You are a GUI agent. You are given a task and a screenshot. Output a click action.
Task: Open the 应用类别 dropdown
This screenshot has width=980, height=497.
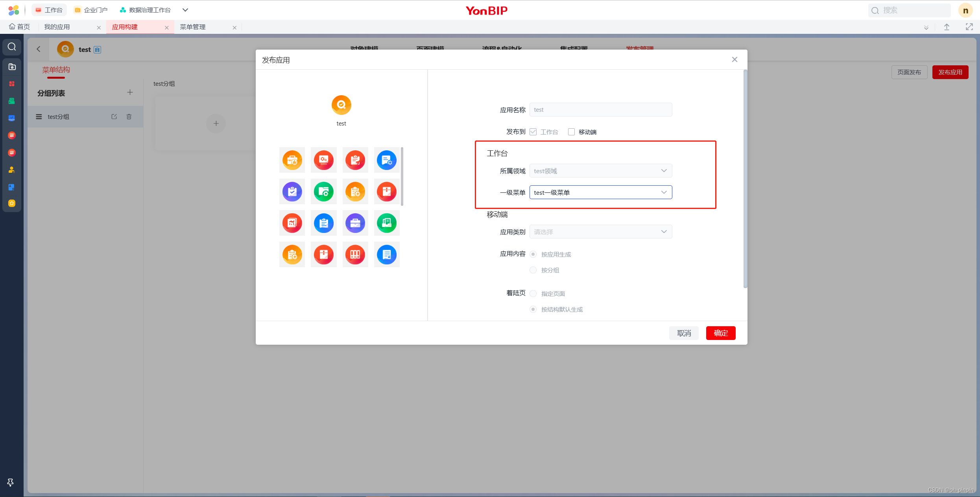point(664,231)
